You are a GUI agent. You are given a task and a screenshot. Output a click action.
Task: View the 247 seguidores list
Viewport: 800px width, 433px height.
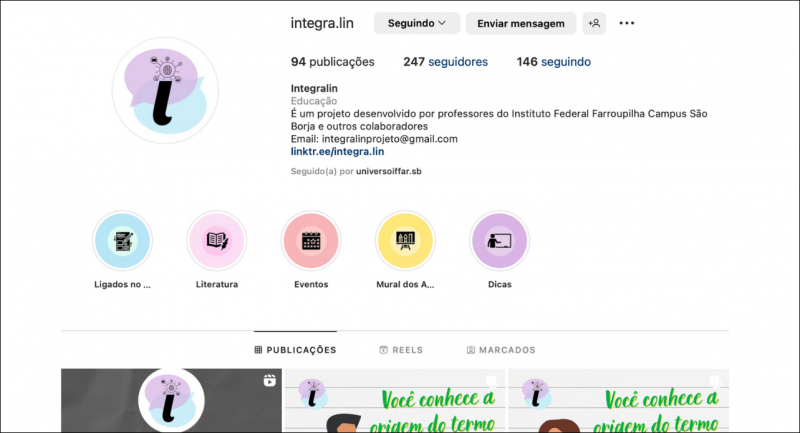point(445,62)
